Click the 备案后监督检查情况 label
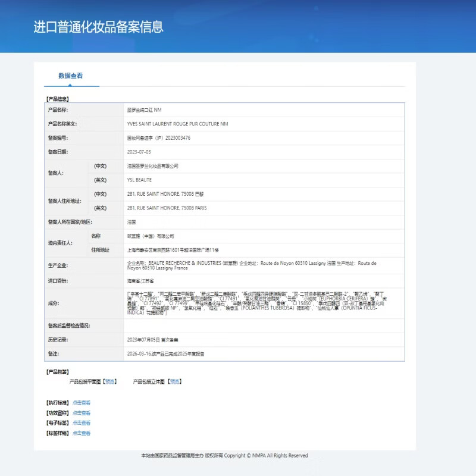This screenshot has width=476, height=476. pyautogui.click(x=69, y=325)
